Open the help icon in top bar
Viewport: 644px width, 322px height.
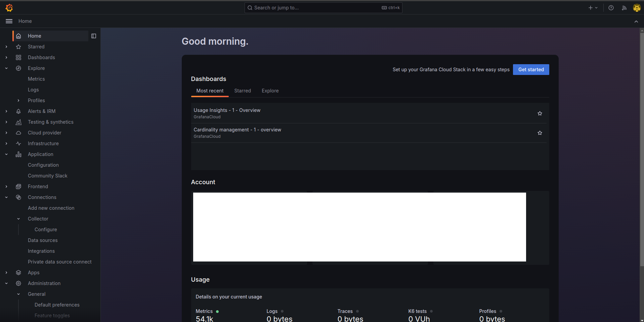click(x=611, y=7)
